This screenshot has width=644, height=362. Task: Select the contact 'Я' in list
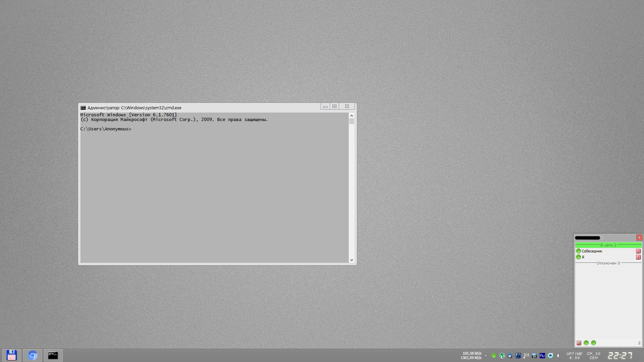click(583, 257)
